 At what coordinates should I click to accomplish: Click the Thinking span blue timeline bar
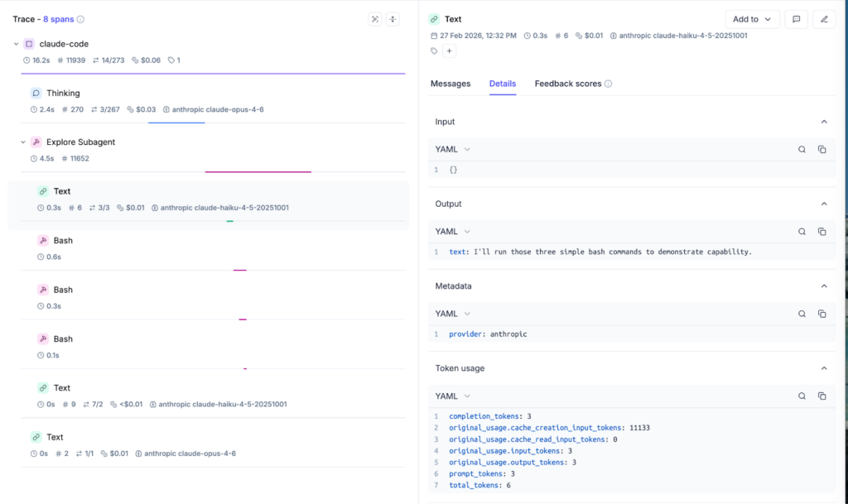tap(176, 122)
